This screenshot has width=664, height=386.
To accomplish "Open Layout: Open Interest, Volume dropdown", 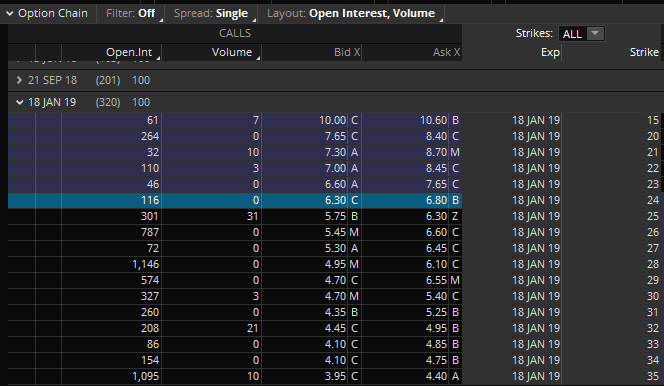I will tap(351, 14).
